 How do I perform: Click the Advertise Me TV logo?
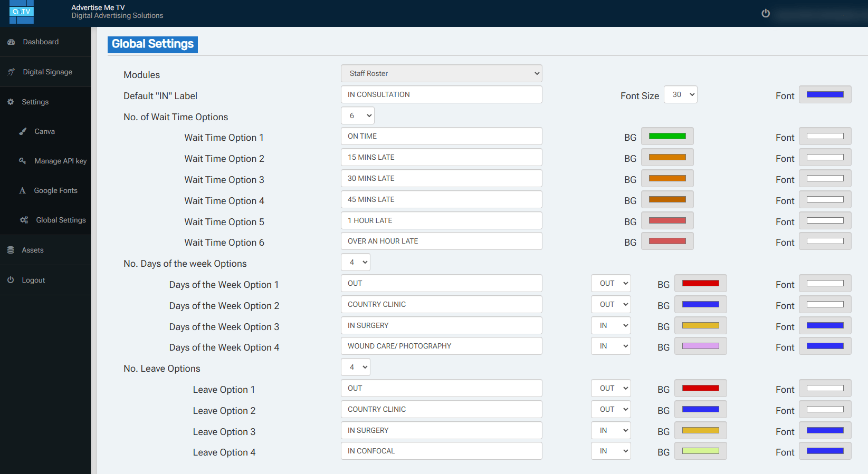tap(22, 12)
